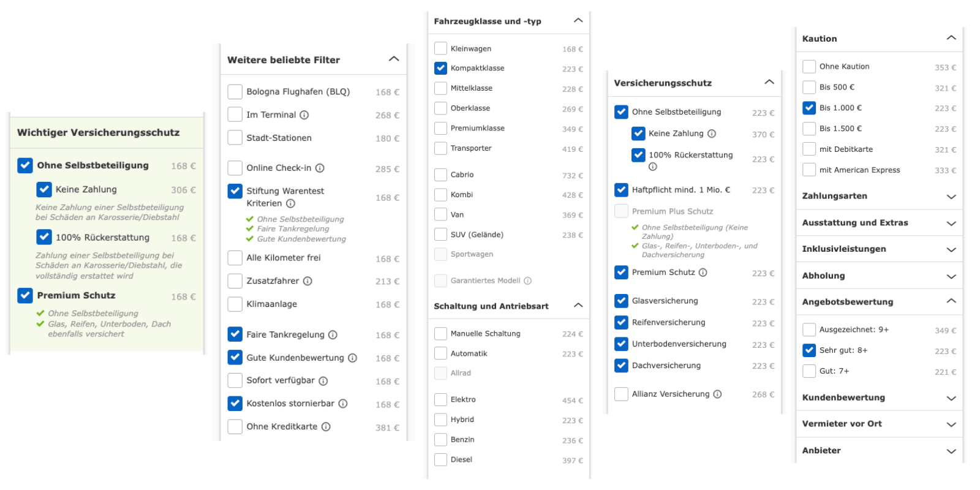The image size is (980, 490).
Task: Collapse the Versicherungsschutz panel
Action: pyautogui.click(x=769, y=82)
